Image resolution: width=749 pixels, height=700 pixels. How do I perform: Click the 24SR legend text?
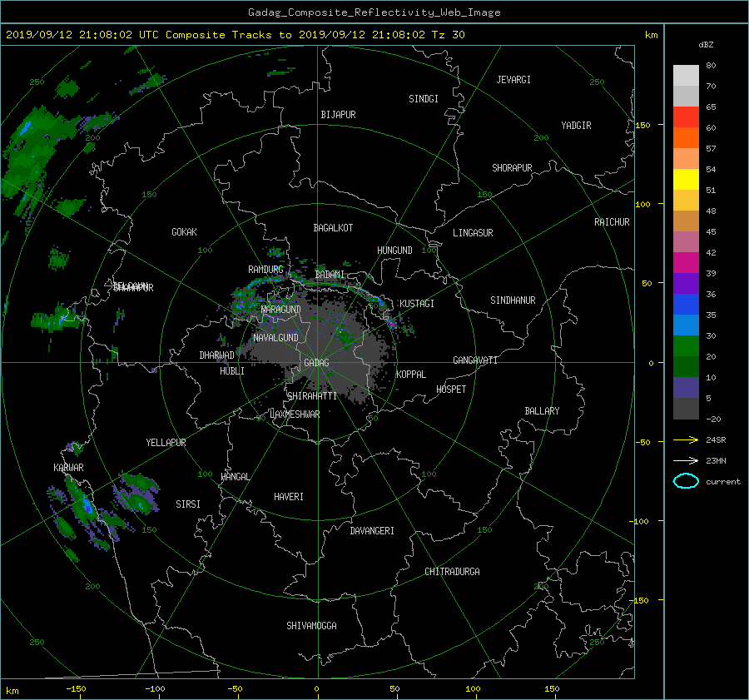tap(716, 440)
